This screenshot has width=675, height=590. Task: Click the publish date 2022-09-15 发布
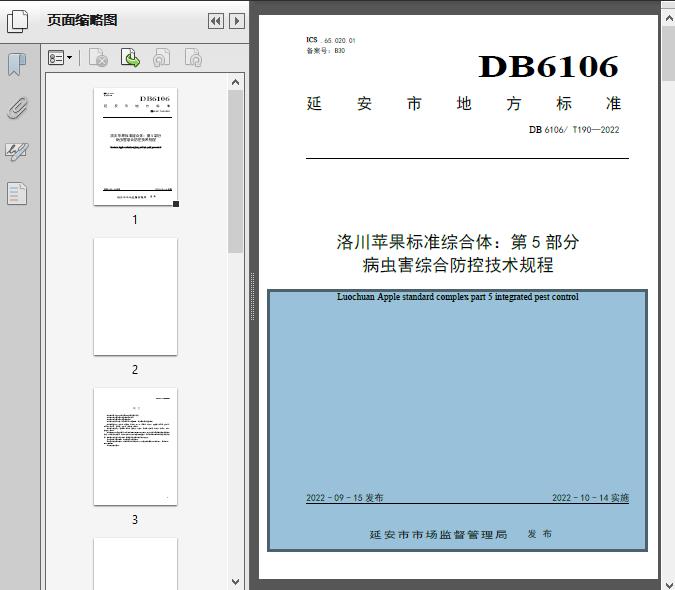[x=344, y=497]
